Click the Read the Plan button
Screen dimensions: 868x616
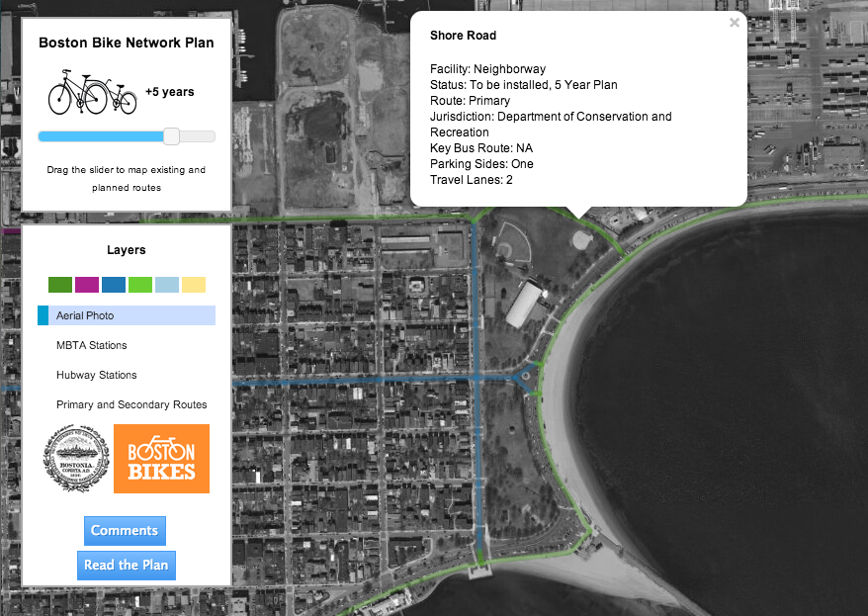coord(127,566)
